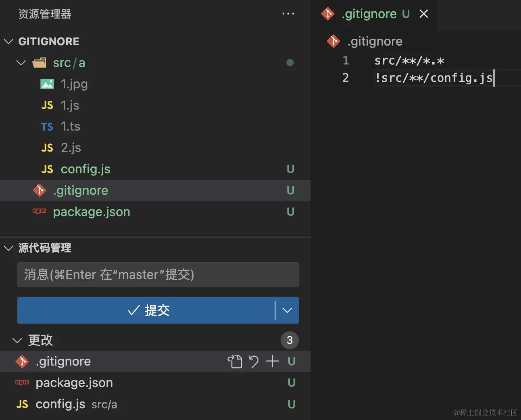Click Explorer more actions ellipsis
The height and width of the screenshot is (420, 521).
pos(288,14)
